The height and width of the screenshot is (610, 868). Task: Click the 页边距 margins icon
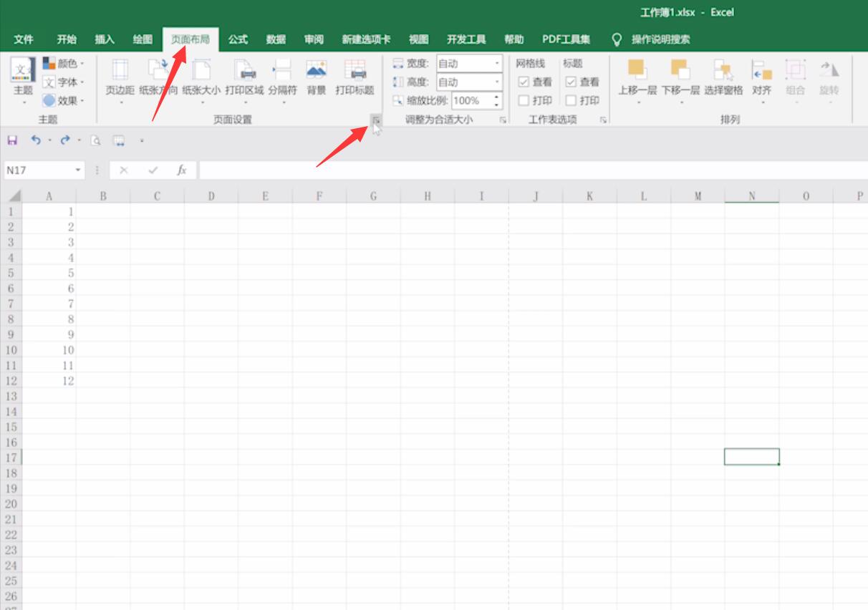120,70
